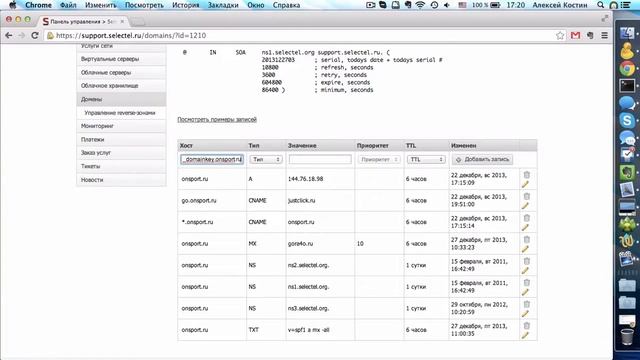Delete the TXT v=spf1 record
The width and height of the screenshot is (640, 360).
(527, 326)
